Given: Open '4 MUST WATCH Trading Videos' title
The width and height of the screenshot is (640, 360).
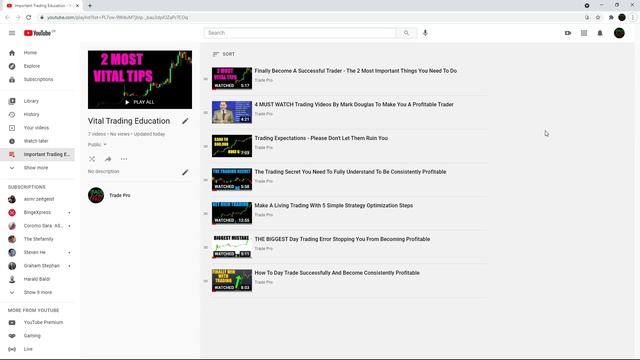Looking at the screenshot, I should click(x=354, y=104).
